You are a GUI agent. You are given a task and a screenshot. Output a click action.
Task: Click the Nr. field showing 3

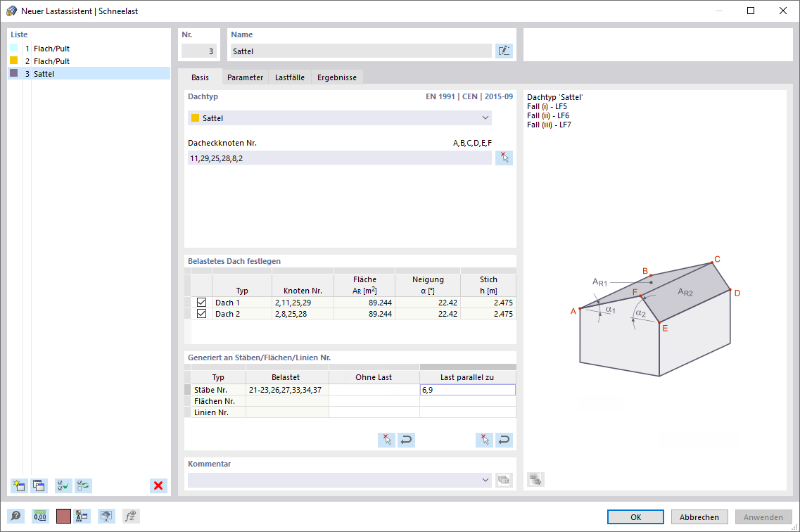pos(199,51)
